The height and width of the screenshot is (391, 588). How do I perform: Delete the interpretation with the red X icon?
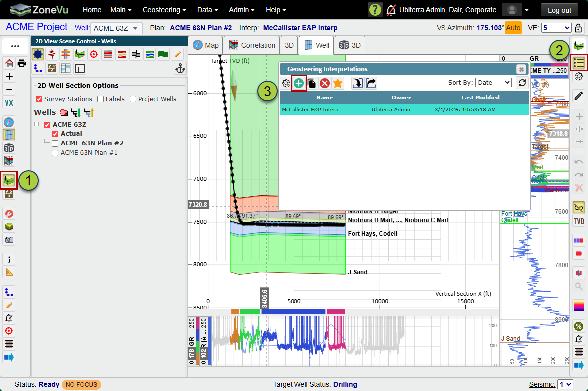click(325, 83)
